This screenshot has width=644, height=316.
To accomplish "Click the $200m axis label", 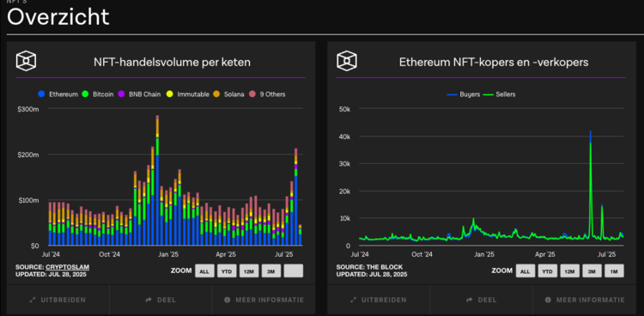I will pyautogui.click(x=28, y=155).
